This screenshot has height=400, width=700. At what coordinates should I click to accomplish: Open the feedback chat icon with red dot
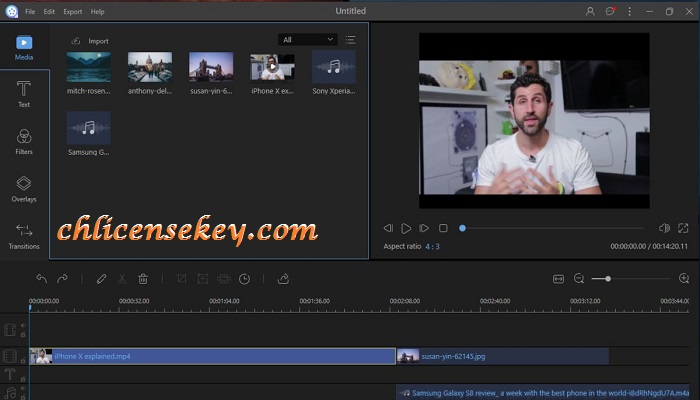610,12
